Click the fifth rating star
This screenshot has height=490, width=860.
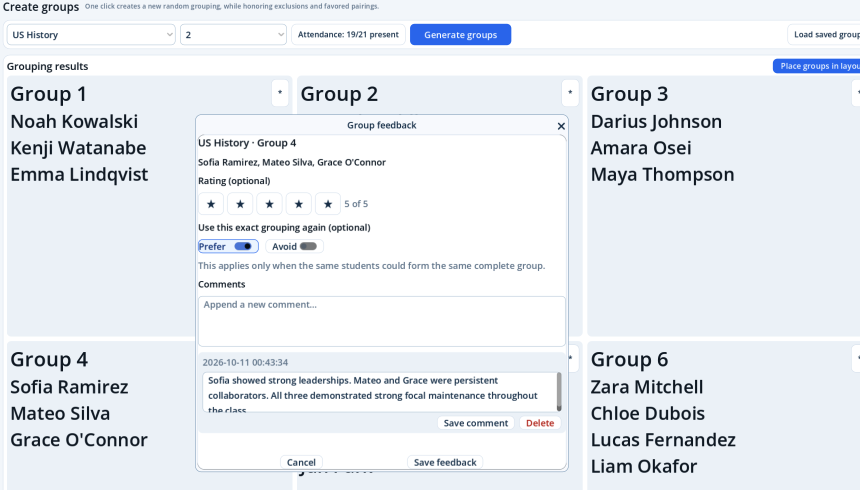tap(328, 204)
